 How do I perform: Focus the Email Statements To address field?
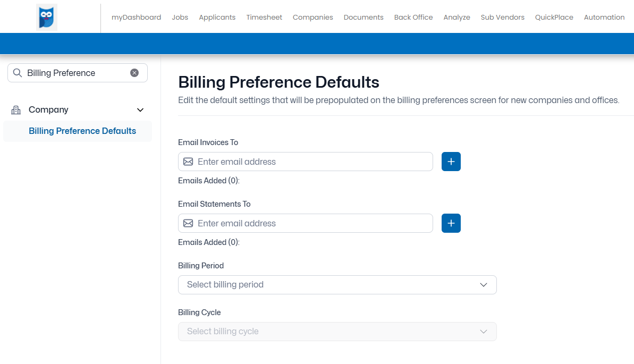[305, 223]
